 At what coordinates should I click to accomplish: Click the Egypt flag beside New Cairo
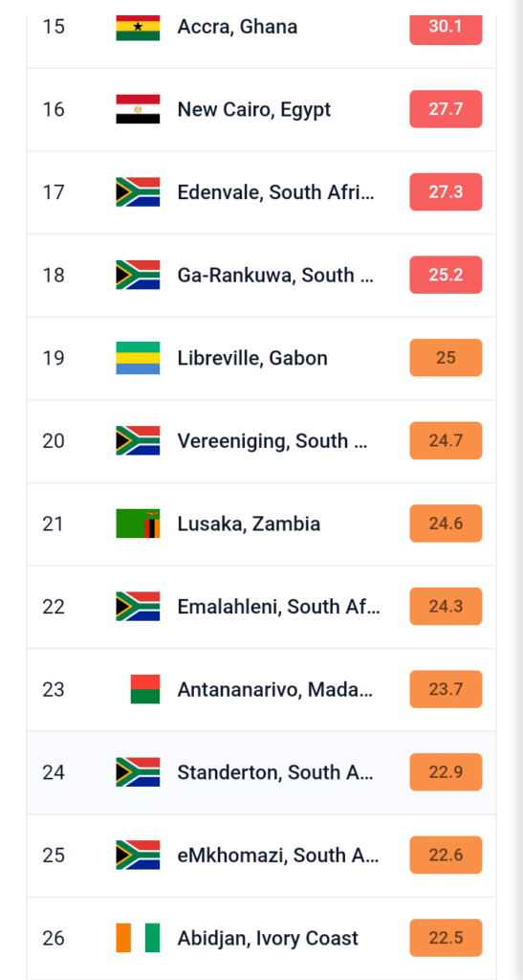point(138,109)
